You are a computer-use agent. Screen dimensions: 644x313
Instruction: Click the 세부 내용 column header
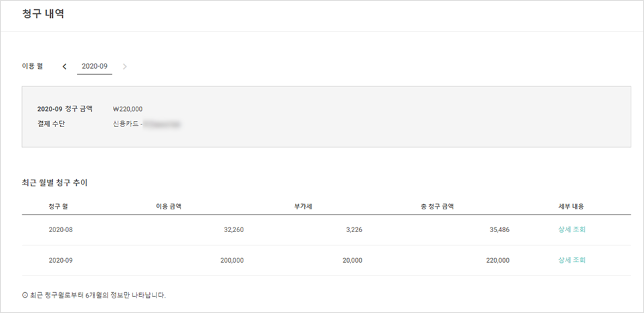pos(572,206)
